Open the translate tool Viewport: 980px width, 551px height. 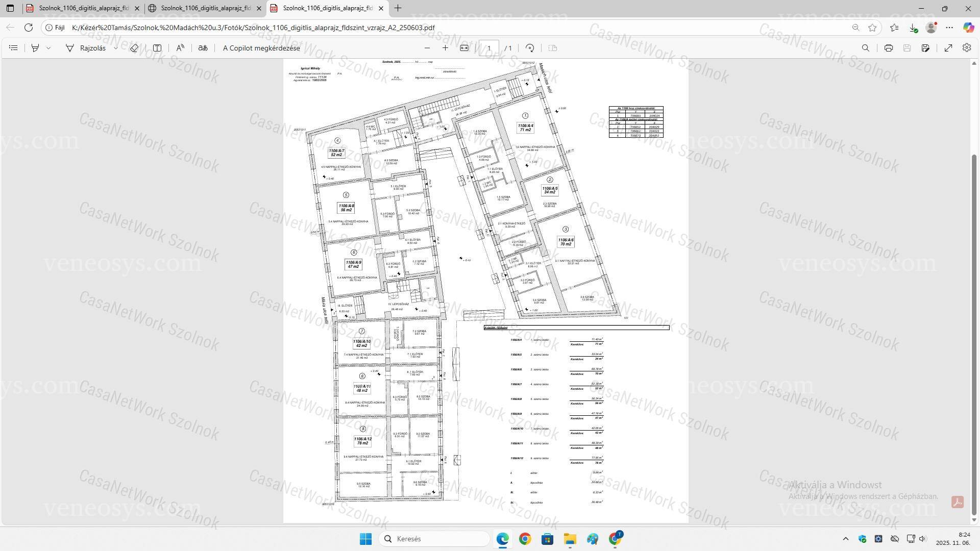[203, 48]
